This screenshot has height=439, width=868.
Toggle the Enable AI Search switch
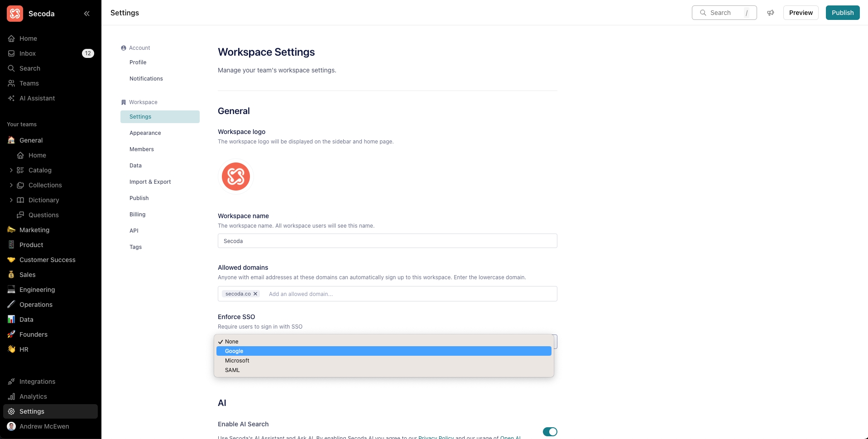pos(550,432)
